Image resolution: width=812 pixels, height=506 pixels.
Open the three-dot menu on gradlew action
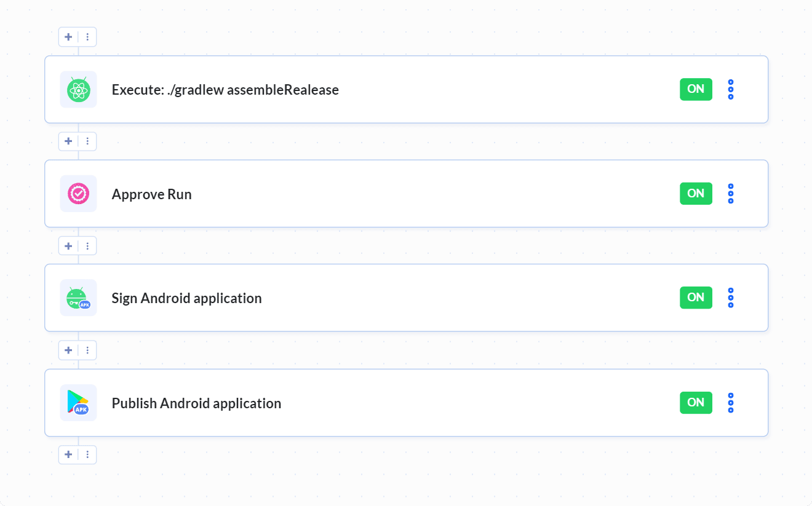coord(730,89)
